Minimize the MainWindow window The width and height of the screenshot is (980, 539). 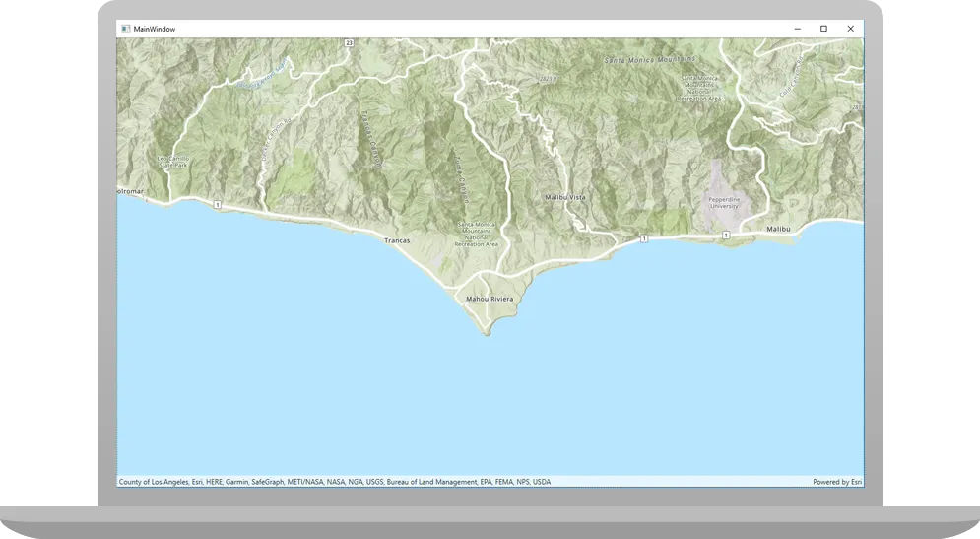tap(798, 29)
